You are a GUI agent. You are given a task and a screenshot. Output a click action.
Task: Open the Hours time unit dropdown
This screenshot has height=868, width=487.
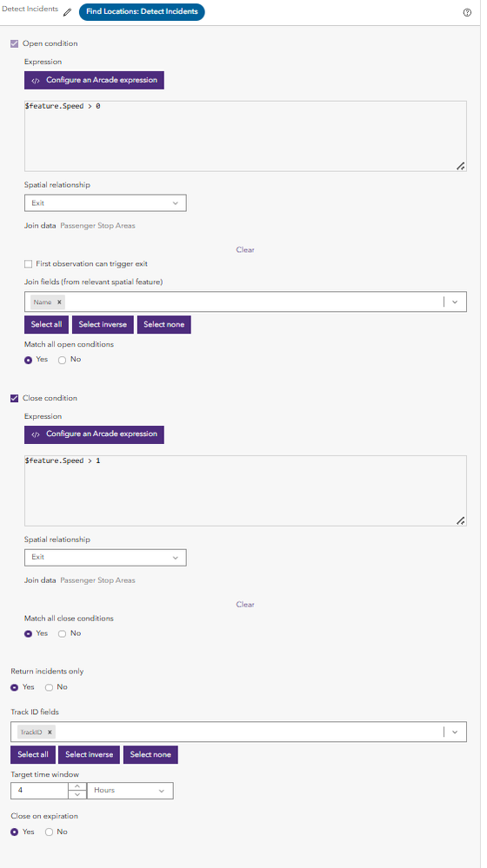130,791
